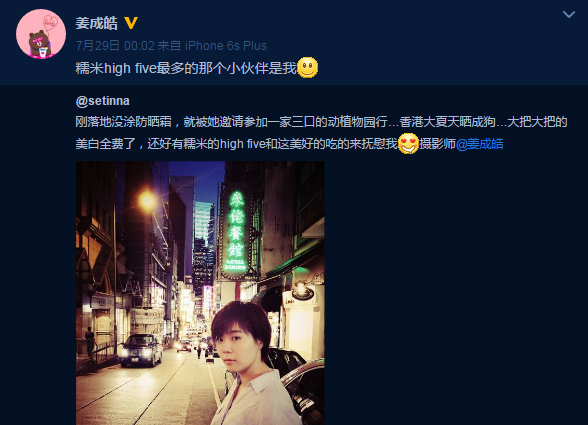This screenshot has width=588, height=425.
Task: Click the iPhone 6s Plus source link
Action: [226, 46]
